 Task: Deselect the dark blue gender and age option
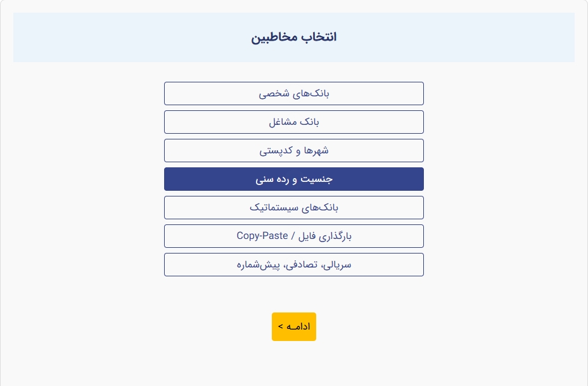click(x=293, y=179)
